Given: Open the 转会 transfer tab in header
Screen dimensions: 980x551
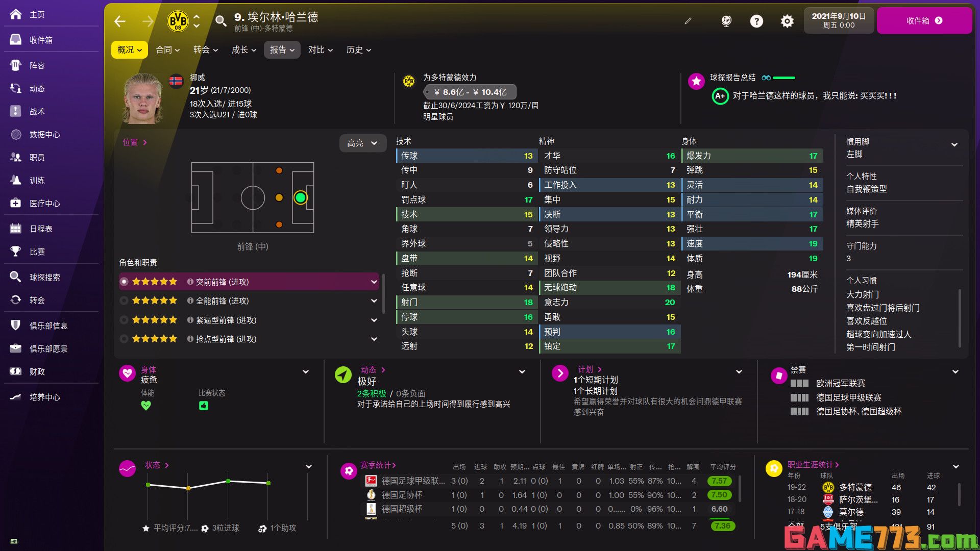Looking at the screenshot, I should 206,49.
